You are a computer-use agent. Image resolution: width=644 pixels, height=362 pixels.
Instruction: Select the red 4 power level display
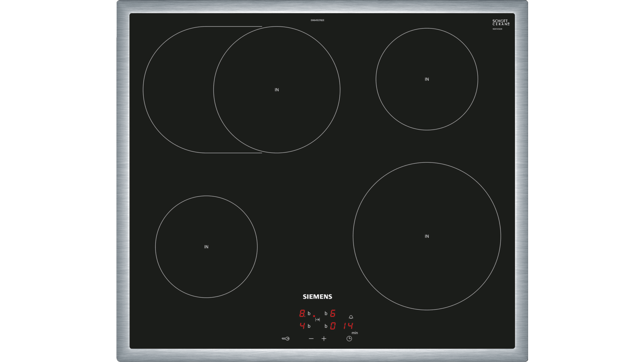pos(302,326)
